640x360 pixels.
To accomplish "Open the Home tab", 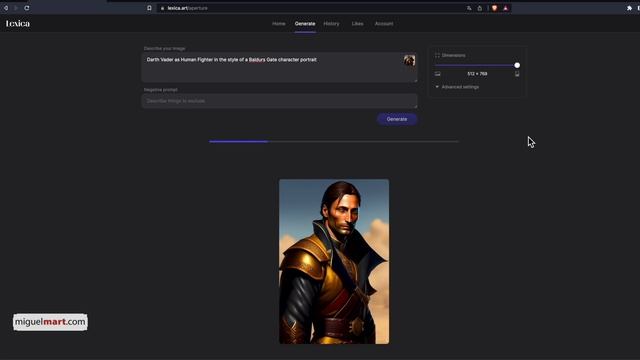I will click(x=279, y=24).
